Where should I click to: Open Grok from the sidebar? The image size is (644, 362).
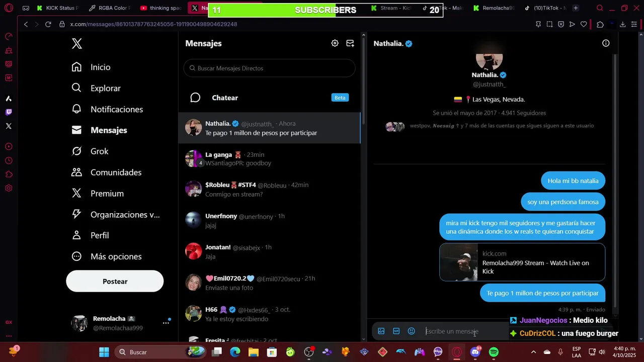90,151
